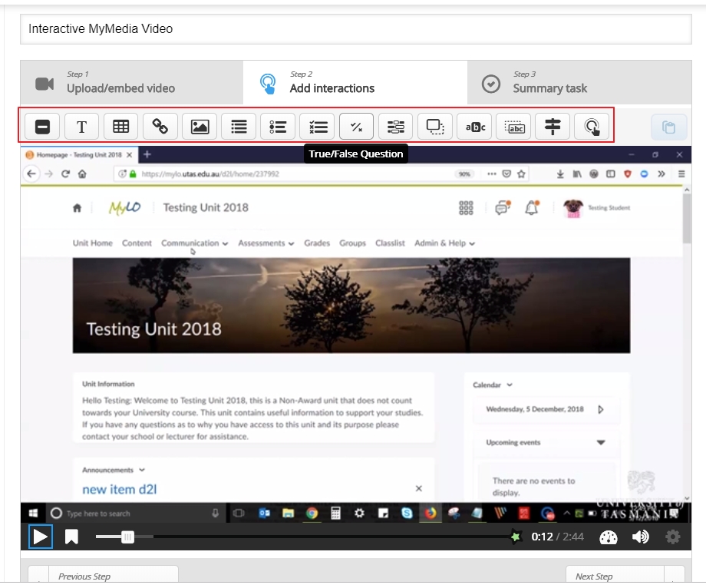Open the Step 3 Summary task tab
Viewport: 706px width, 588px height.
point(579,82)
